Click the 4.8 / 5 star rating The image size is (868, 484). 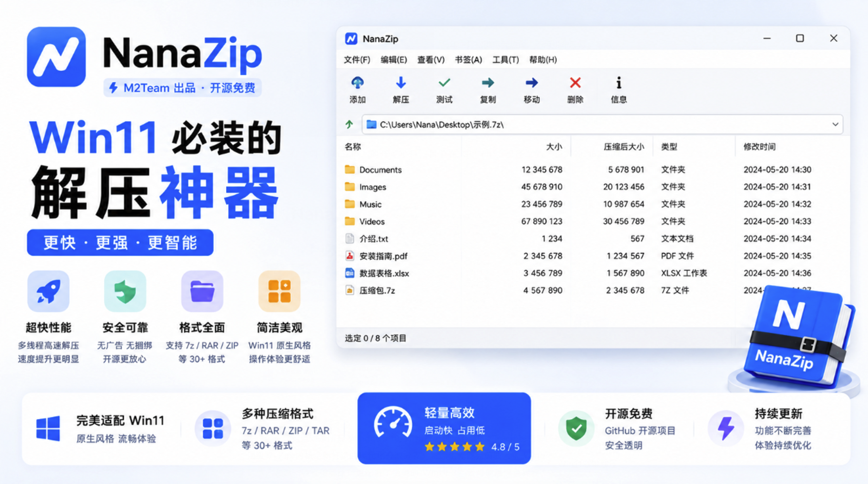[472, 447]
